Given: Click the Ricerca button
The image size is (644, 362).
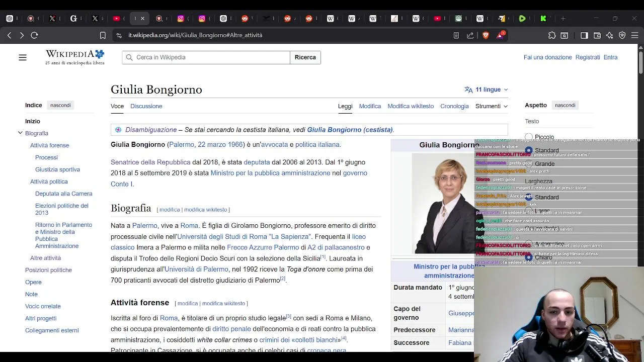Looking at the screenshot, I should coord(305,57).
